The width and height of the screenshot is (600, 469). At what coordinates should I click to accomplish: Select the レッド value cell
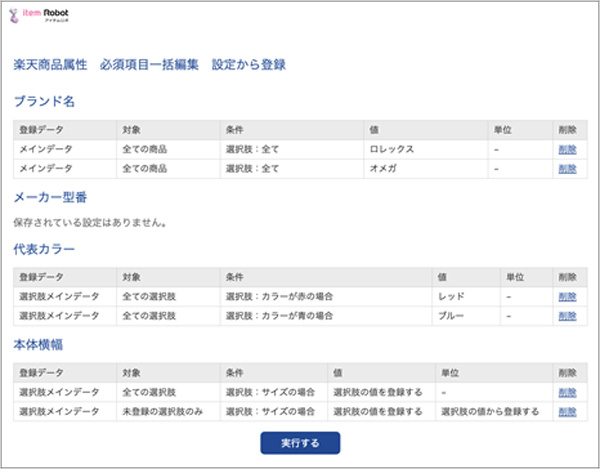(451, 297)
